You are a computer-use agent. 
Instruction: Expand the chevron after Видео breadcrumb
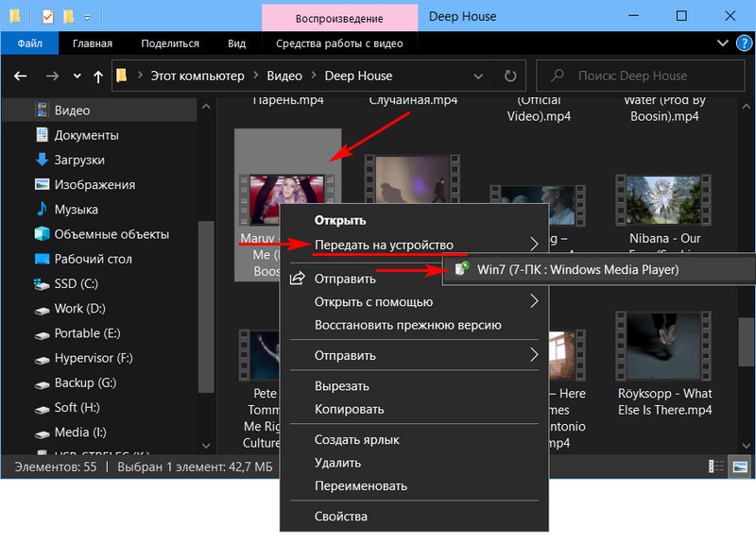point(314,76)
